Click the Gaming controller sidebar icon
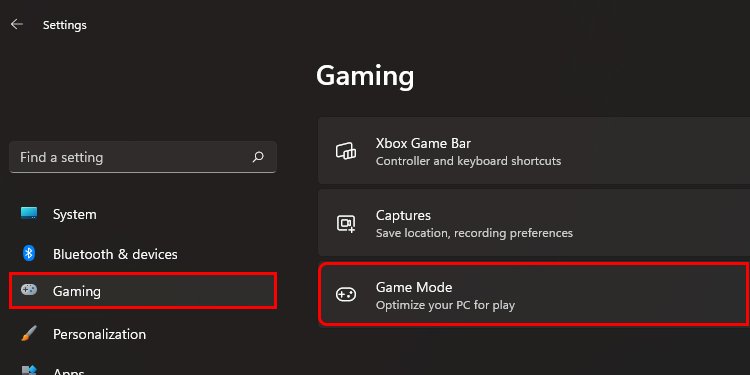This screenshot has height=375, width=750. coord(29,290)
